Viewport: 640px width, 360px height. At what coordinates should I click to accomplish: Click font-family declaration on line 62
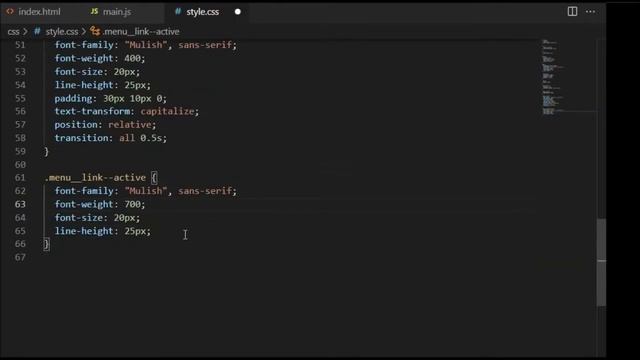pyautogui.click(x=146, y=191)
